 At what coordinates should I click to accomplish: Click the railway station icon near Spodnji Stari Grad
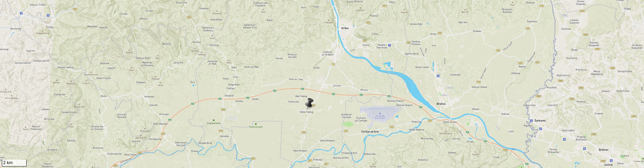pos(389,46)
